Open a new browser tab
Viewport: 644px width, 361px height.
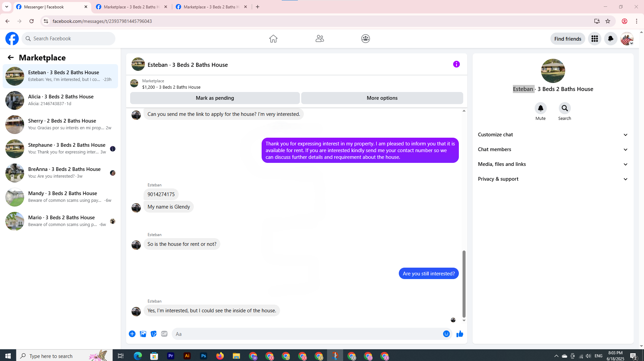click(258, 7)
